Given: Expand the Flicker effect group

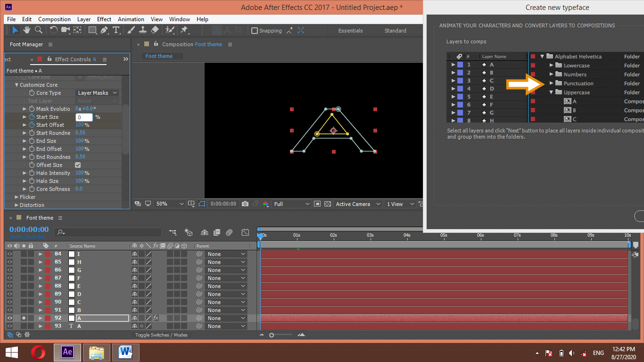Looking at the screenshot, I should click(x=17, y=197).
